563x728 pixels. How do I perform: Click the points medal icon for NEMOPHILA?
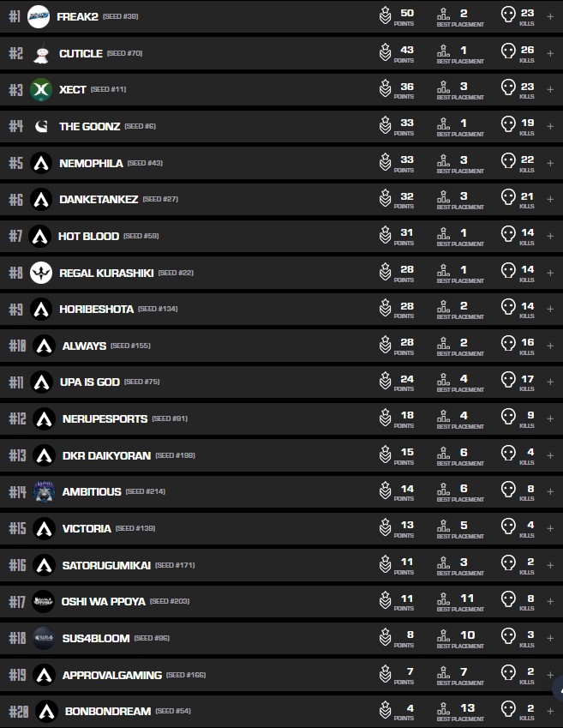[x=386, y=162]
